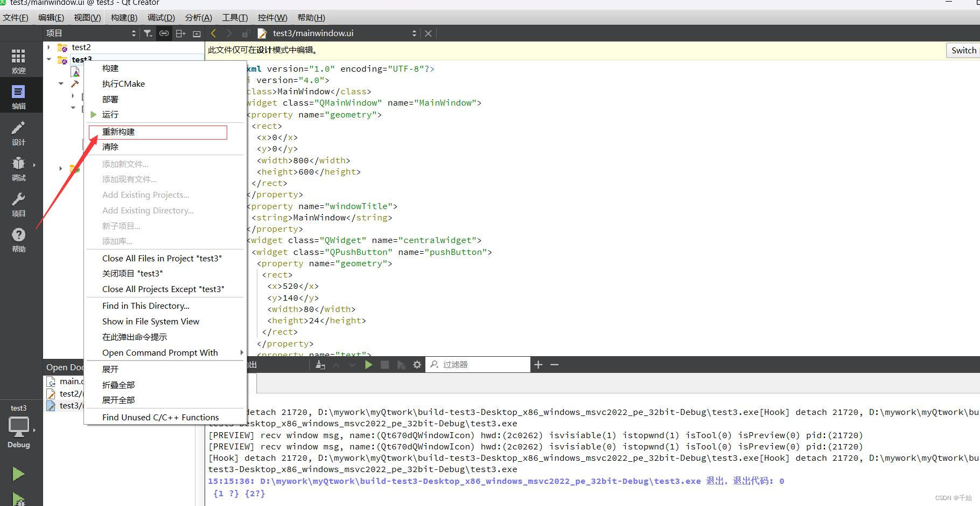
Task: Re-run using the green play icon in output toolbar
Action: pyautogui.click(x=369, y=365)
